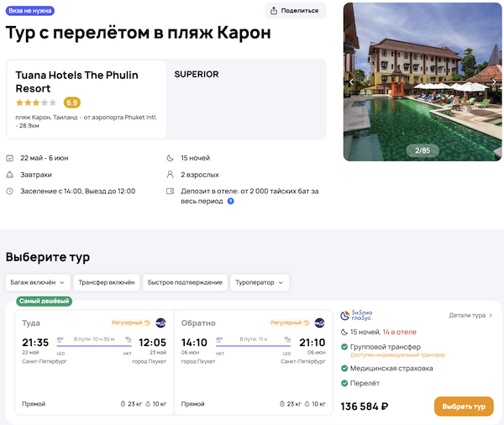
Task: Click the calendar icon beside 22 май - 6 июн
Action: [9, 158]
